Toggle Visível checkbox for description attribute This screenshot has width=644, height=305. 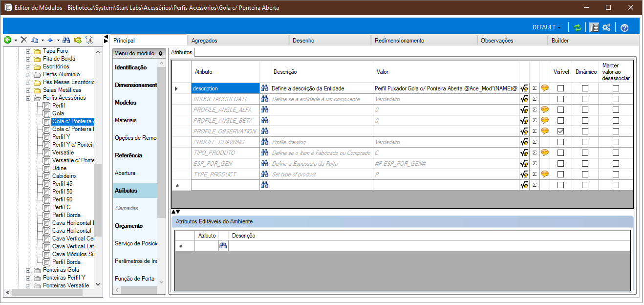click(560, 88)
